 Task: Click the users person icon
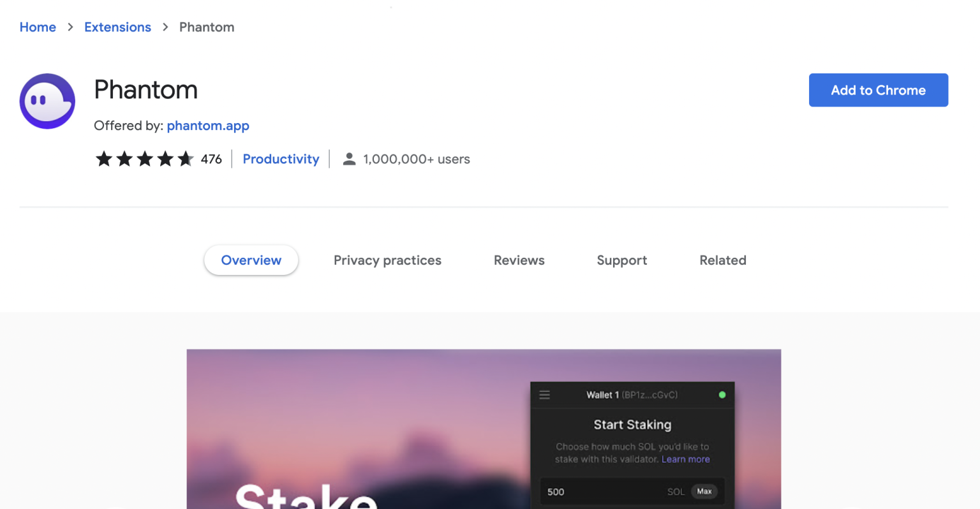[349, 159]
